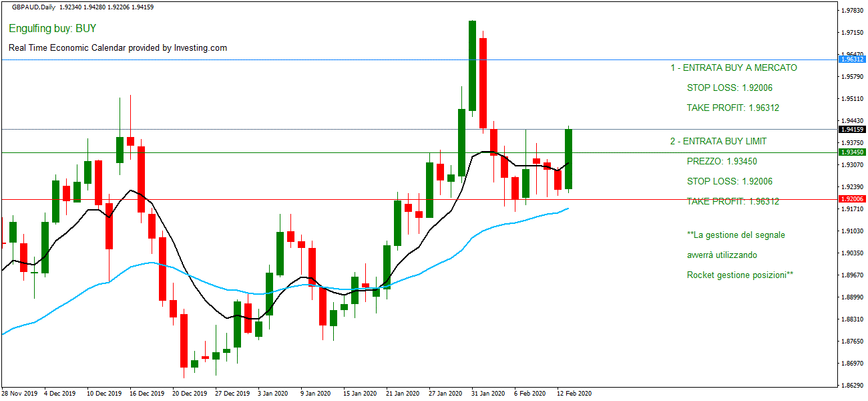The width and height of the screenshot is (868, 401).
Task: Click the TAKE PROFIT label on the red line
Action: 733,201
